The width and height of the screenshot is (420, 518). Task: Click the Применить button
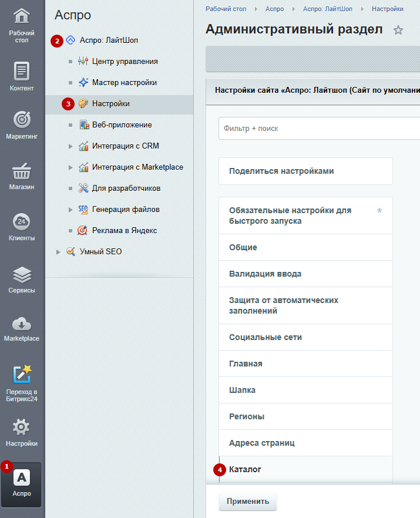(248, 502)
